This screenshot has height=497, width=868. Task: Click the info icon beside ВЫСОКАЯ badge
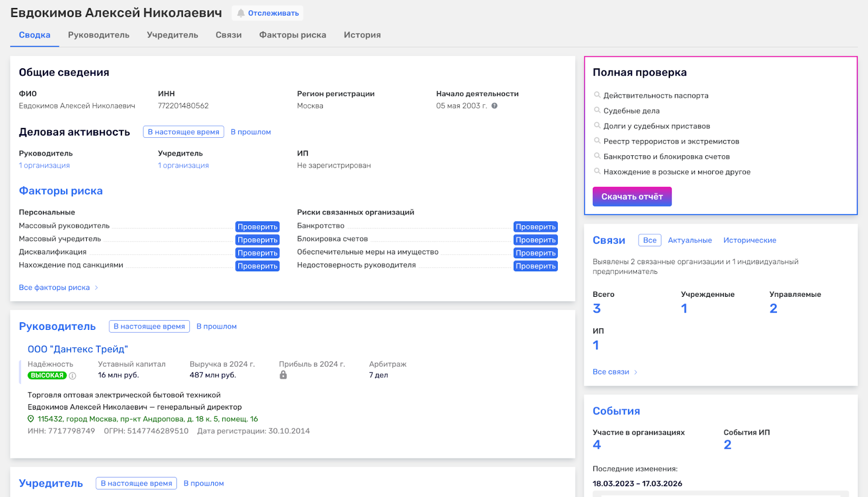(x=73, y=375)
